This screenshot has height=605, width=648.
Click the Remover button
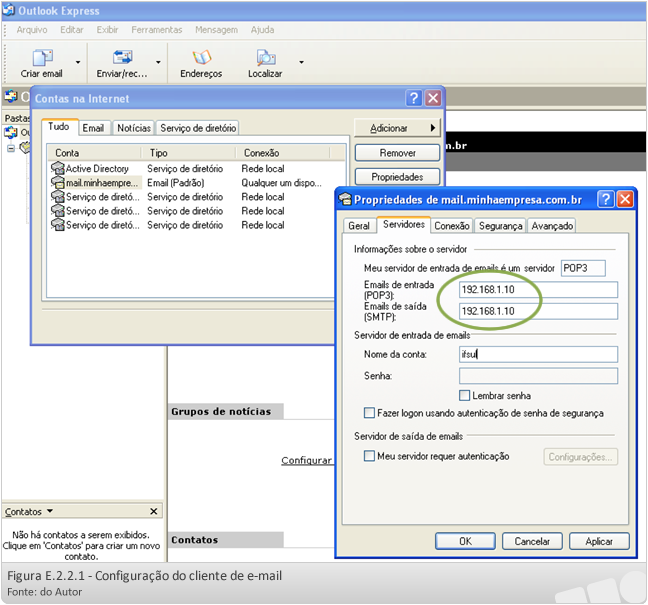[397, 153]
